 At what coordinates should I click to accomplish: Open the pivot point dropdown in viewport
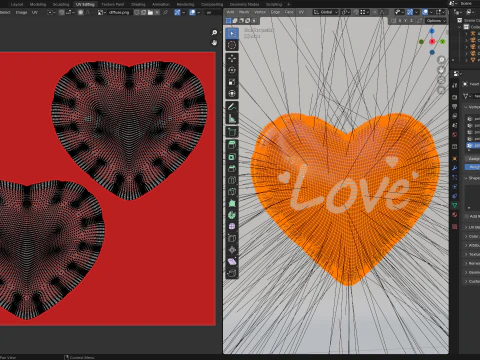coord(345,12)
